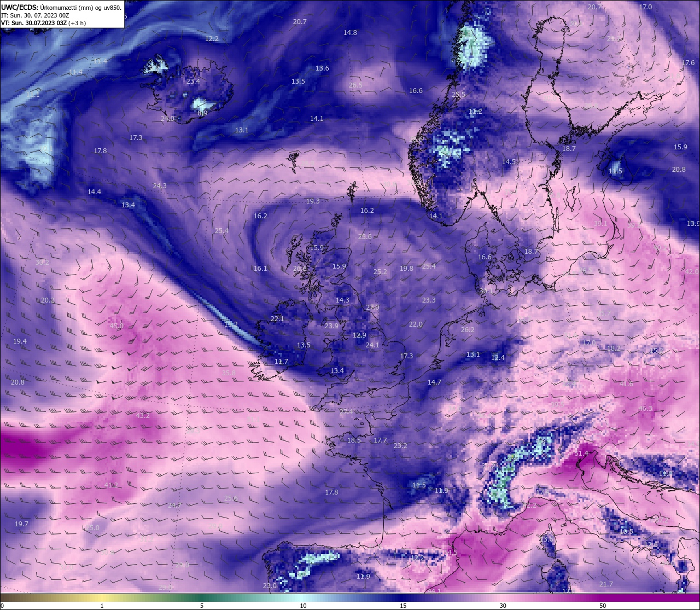The height and width of the screenshot is (610, 700).
Task: Click the 41.6 value on the map
Action: 626,384
